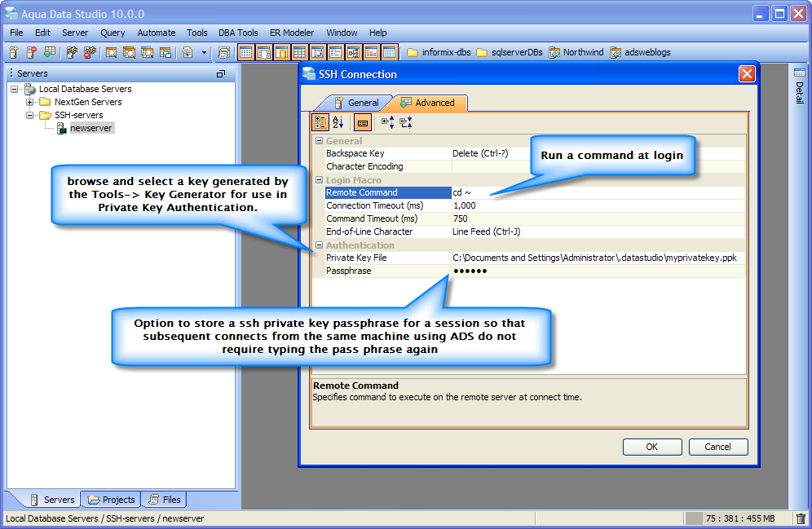Select the Connection Timeout value 1,000
The width and height of the screenshot is (812, 529).
[x=598, y=205]
